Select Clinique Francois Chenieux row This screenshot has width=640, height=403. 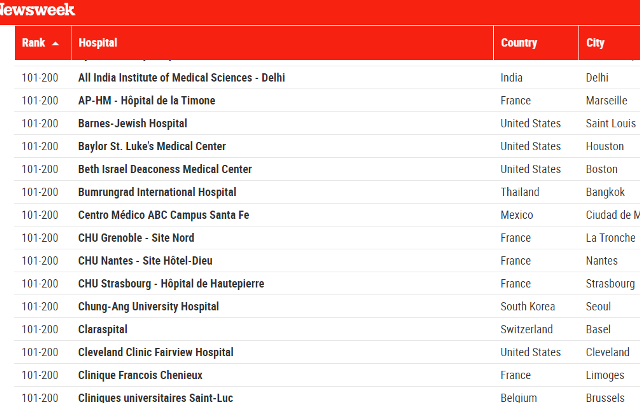(327, 375)
